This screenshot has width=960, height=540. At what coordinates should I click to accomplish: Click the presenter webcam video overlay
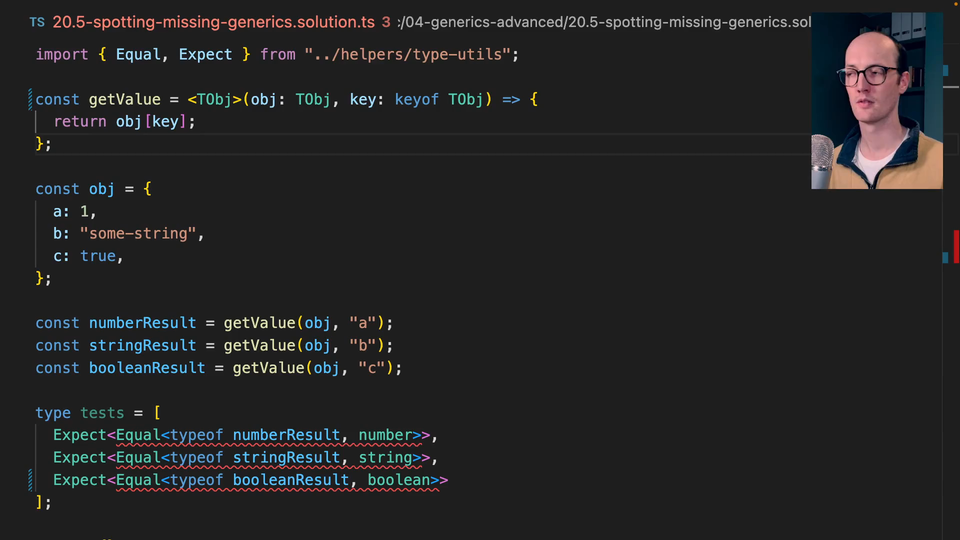(876, 101)
